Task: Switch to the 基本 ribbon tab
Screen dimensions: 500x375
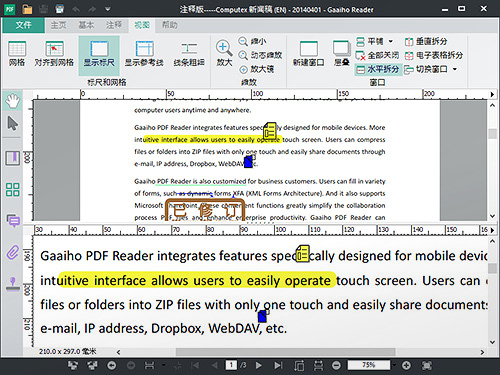Action: pos(86,25)
